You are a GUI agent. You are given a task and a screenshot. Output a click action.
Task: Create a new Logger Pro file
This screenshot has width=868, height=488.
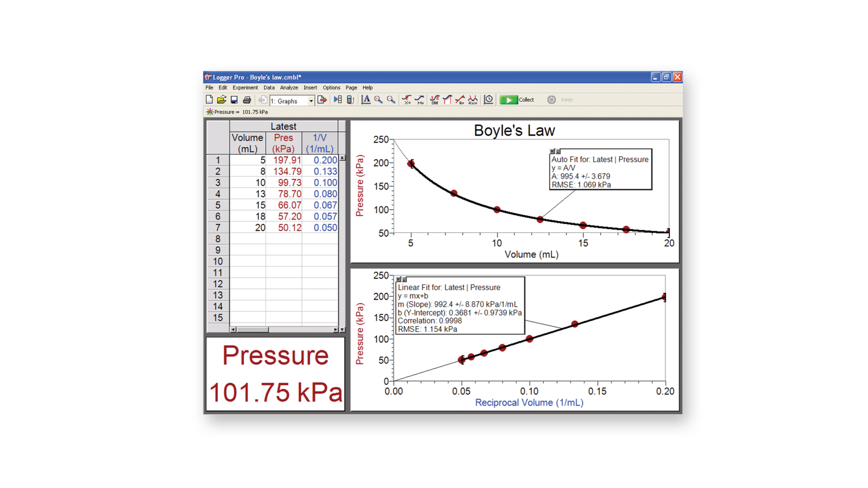point(209,100)
